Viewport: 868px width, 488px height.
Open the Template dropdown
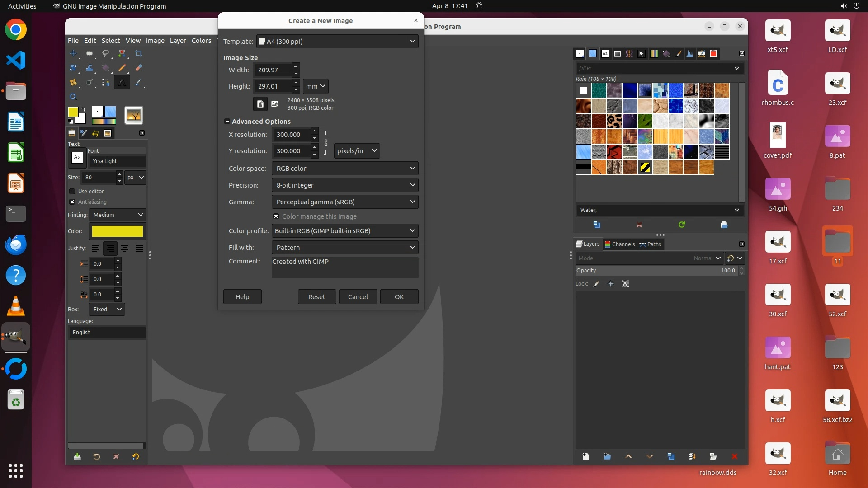pos(337,42)
